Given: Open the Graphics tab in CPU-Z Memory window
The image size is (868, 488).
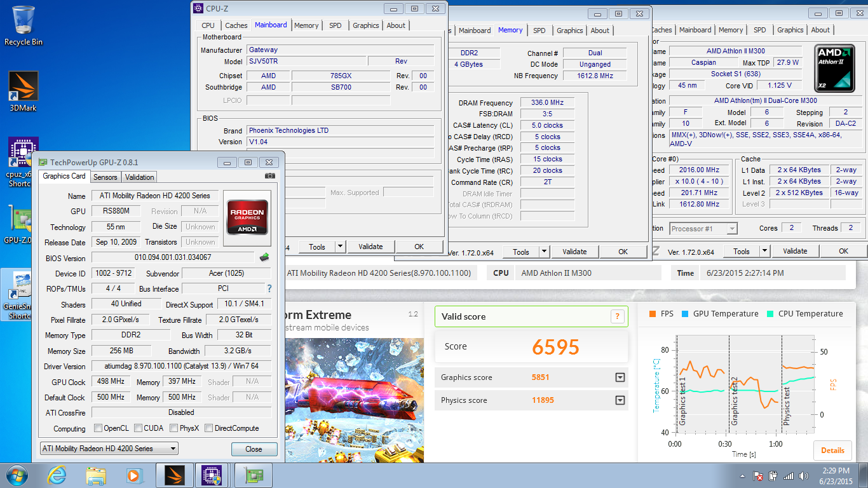Looking at the screenshot, I should click(x=570, y=30).
